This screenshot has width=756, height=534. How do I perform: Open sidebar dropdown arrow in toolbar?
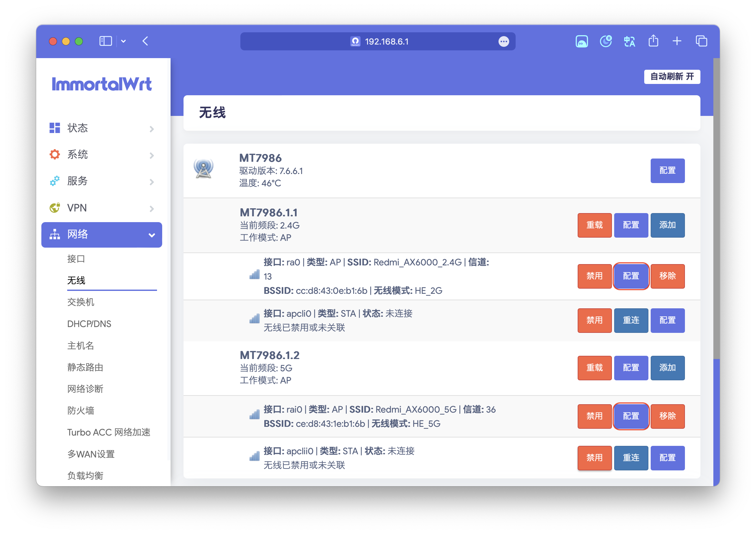pos(123,41)
